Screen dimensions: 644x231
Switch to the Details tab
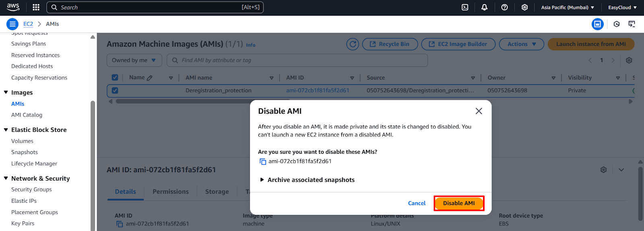[x=126, y=192]
